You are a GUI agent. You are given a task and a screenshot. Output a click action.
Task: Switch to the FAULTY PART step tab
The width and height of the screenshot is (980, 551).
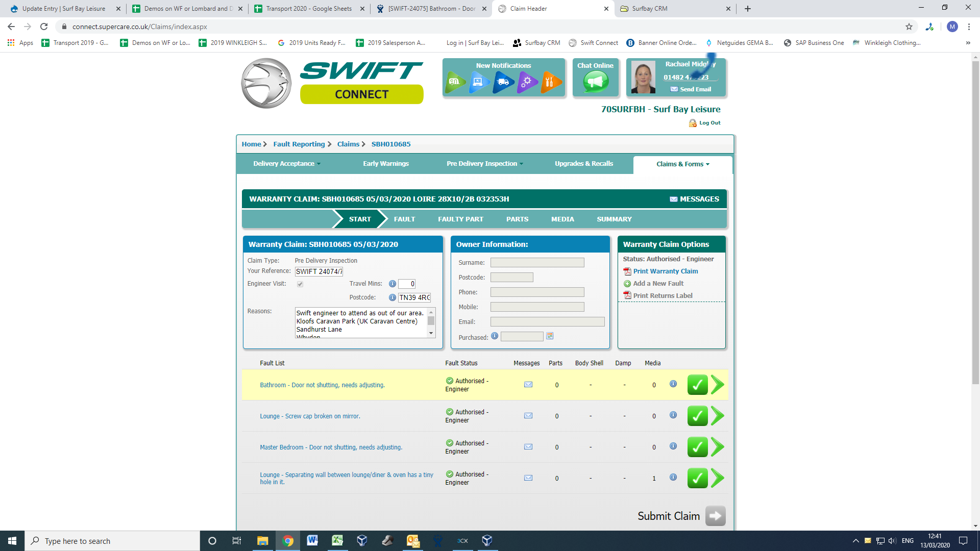(x=460, y=219)
